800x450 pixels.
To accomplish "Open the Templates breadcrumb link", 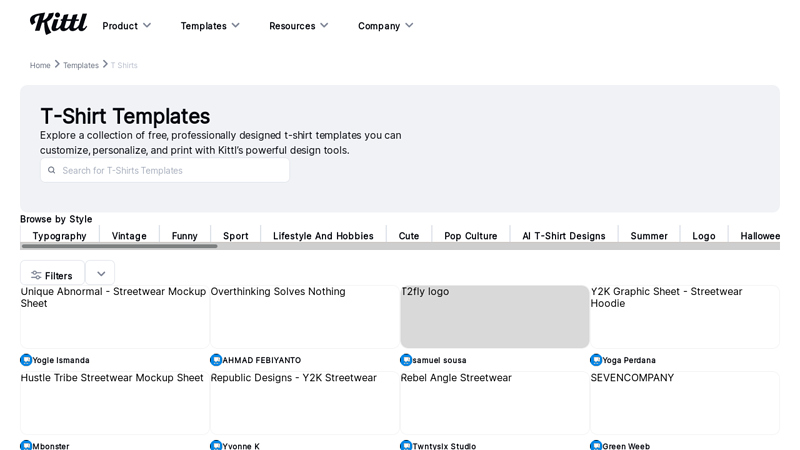I will tap(81, 65).
